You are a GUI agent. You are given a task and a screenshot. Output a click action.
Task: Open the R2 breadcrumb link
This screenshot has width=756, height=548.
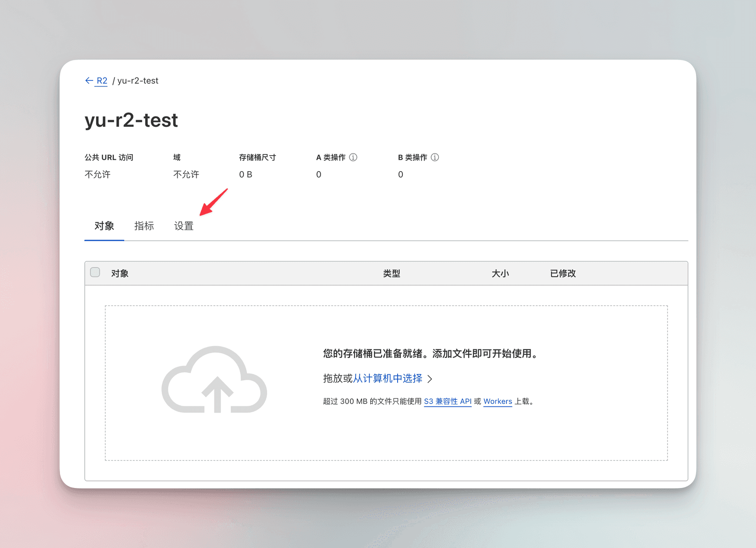pyautogui.click(x=102, y=81)
